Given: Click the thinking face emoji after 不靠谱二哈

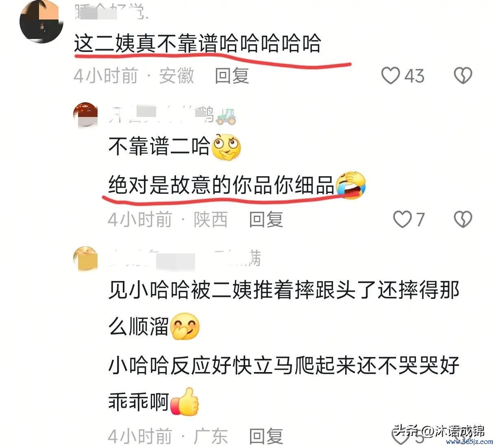Looking at the screenshot, I should pos(226,147).
